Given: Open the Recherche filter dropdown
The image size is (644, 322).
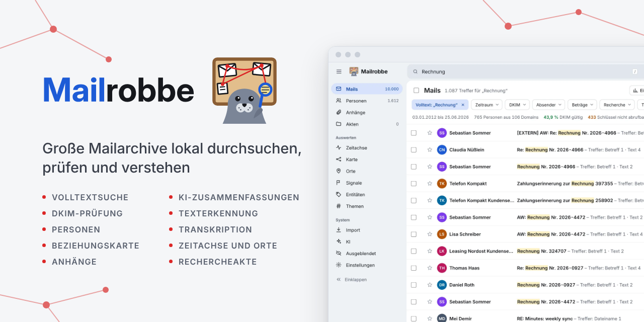Looking at the screenshot, I should (617, 105).
